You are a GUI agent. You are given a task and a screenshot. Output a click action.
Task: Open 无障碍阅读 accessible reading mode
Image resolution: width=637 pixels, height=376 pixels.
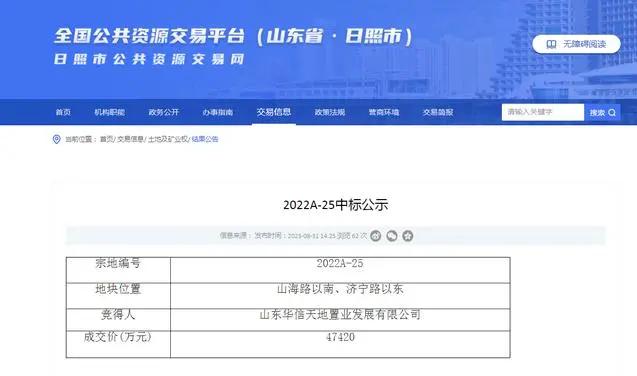[576, 44]
